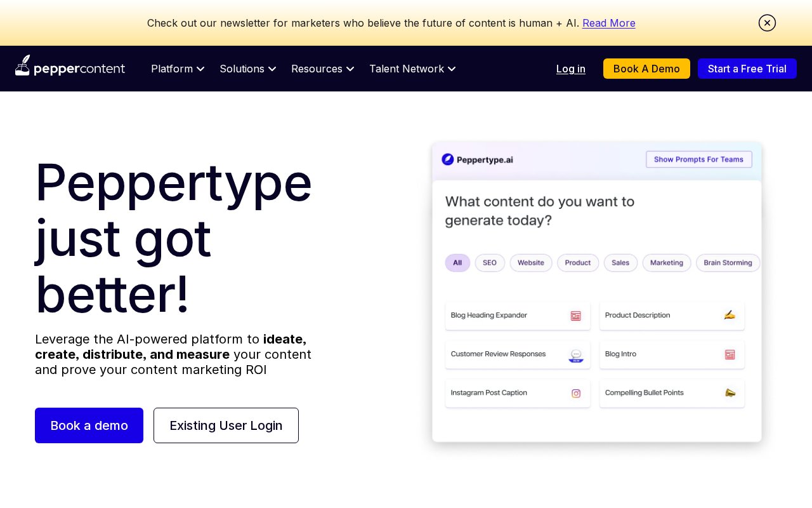The width and height of the screenshot is (812, 508).
Task: Select the Brain Storming filter tab
Action: point(728,263)
